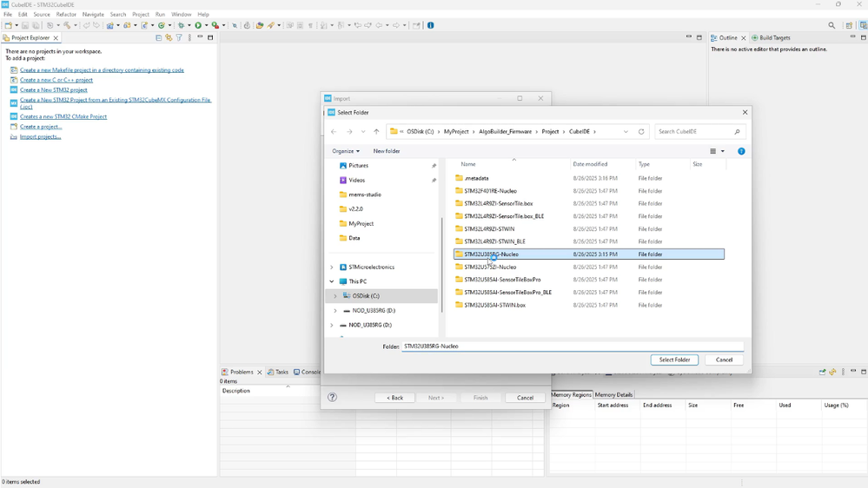Image resolution: width=868 pixels, height=488 pixels.
Task: Sort files by Date modified column header
Action: 590,164
